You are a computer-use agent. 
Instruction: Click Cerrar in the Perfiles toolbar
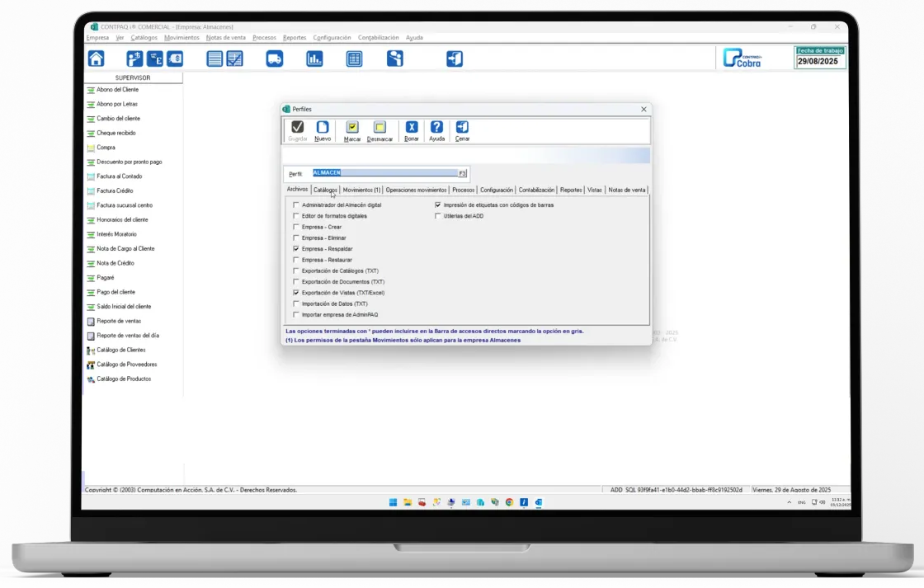tap(462, 131)
